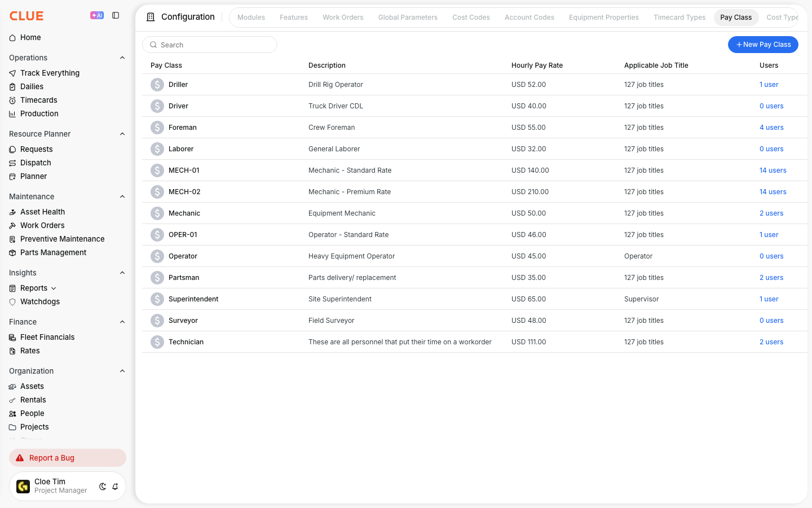Click the Timecards clock icon
The image size is (812, 508).
click(12, 100)
